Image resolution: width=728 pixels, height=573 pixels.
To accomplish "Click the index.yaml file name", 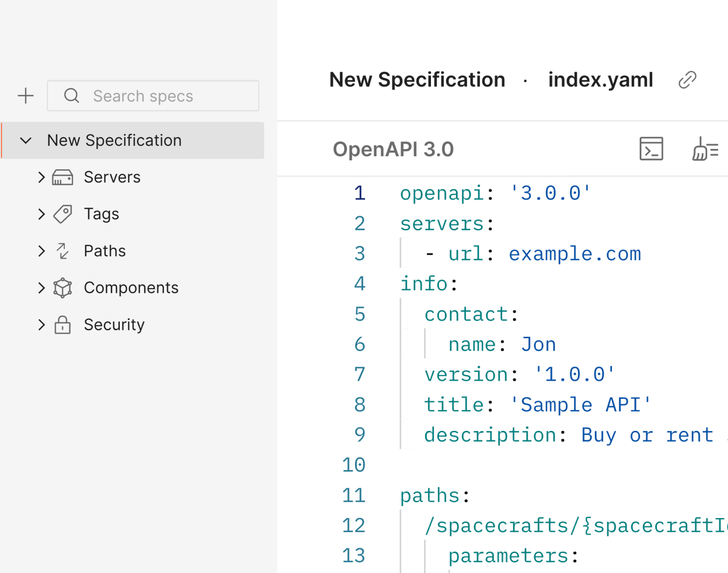I will pos(600,80).
